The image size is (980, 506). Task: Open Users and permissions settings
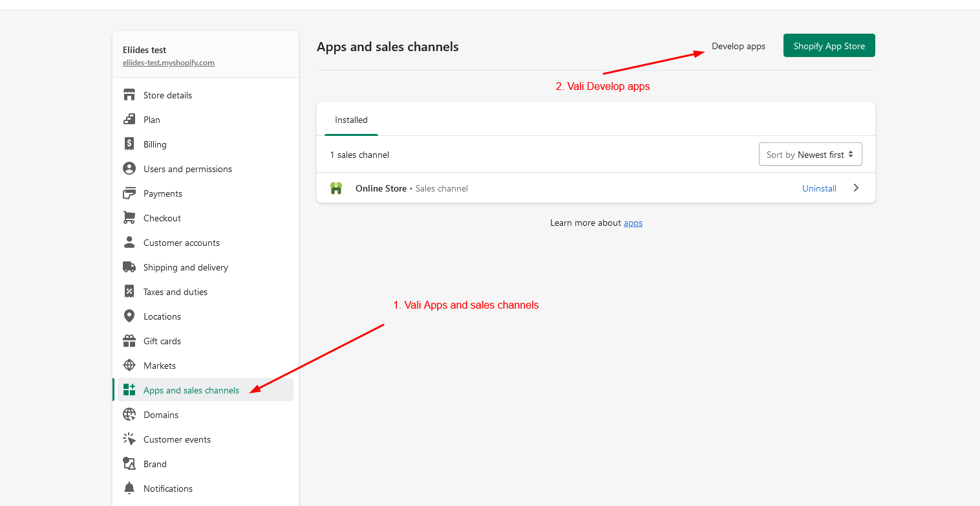tap(187, 169)
